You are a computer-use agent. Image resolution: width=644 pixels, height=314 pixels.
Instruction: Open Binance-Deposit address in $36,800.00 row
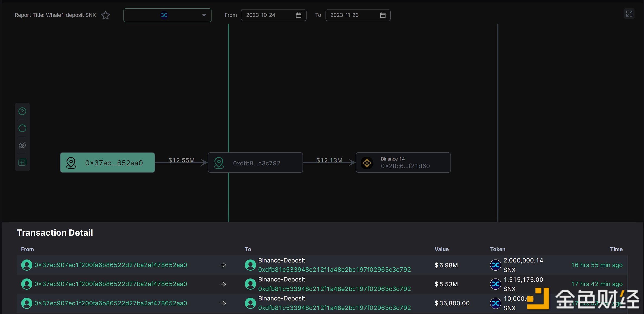coord(334,308)
